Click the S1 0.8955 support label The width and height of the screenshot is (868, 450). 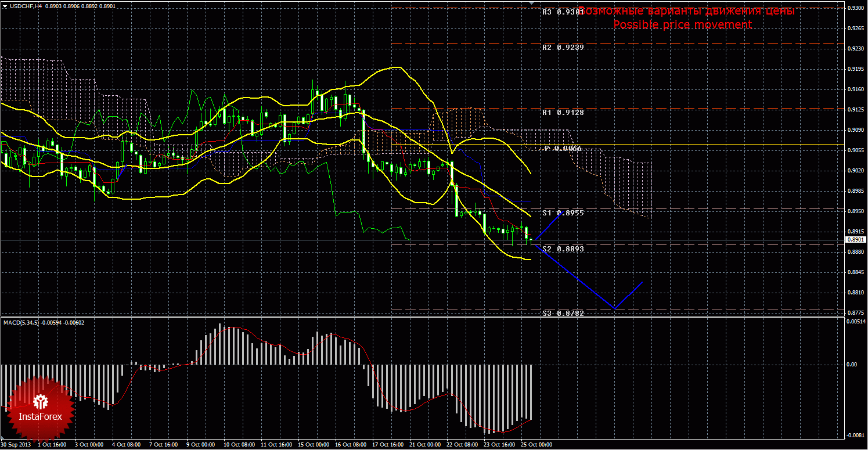563,213
